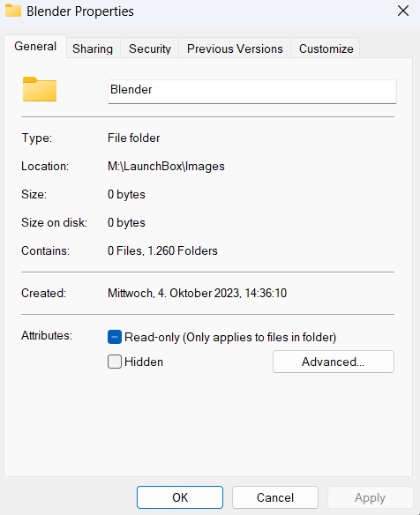Viewport: 420px width, 515px height.
Task: Select the General tab
Action: [35, 47]
